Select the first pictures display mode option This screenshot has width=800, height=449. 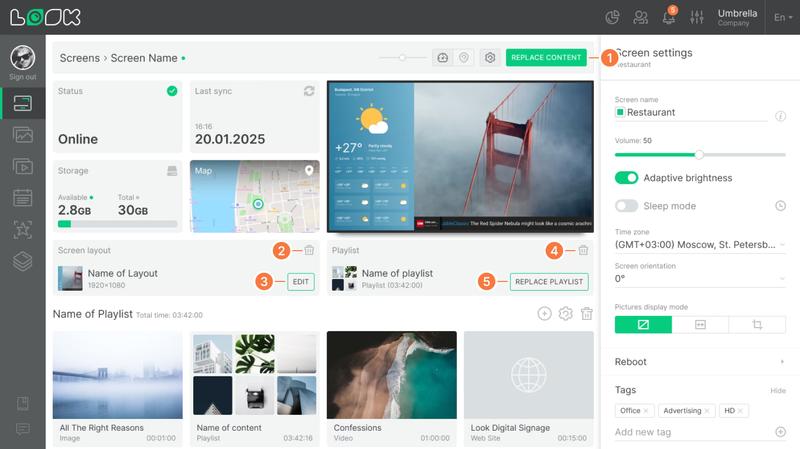point(643,325)
